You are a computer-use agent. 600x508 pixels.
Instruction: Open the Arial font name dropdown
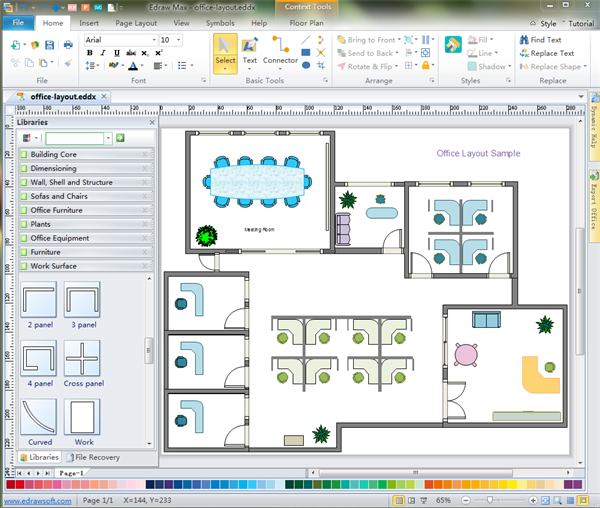pyautogui.click(x=154, y=40)
